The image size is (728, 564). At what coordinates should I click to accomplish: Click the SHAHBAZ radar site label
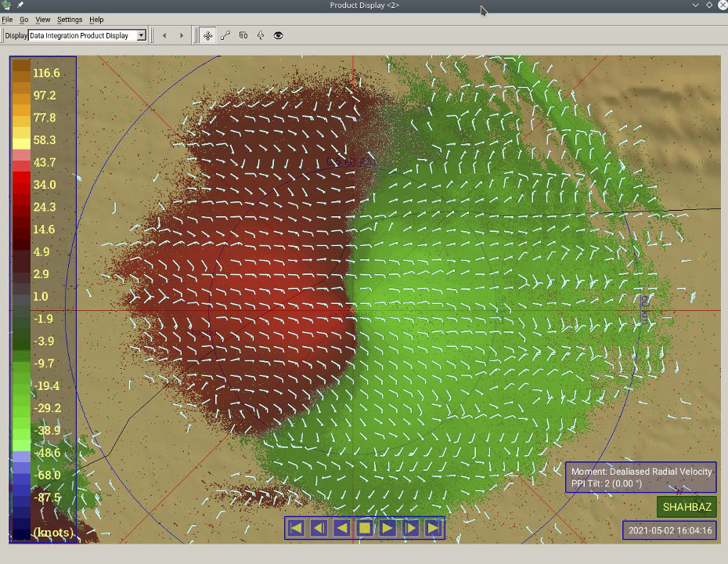click(x=687, y=507)
